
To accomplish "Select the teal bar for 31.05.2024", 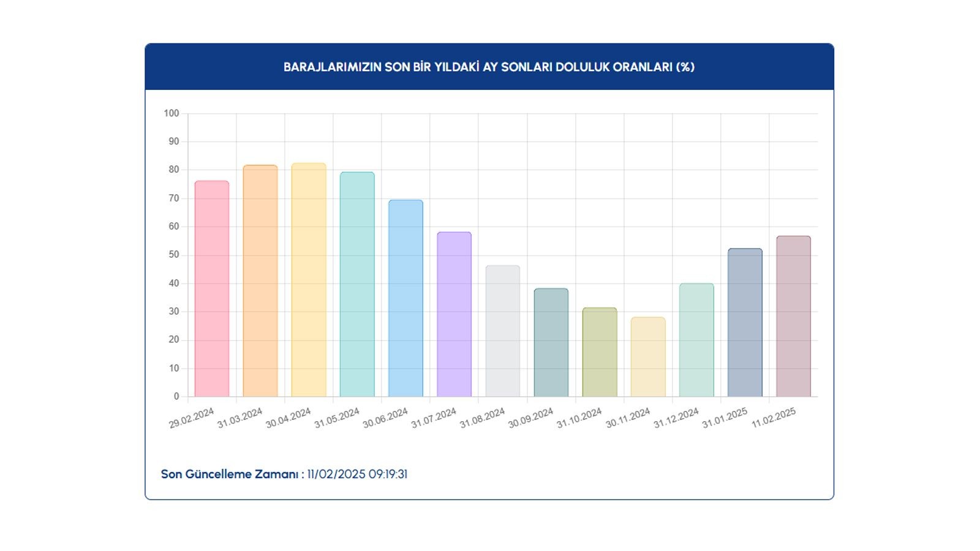I will pyautogui.click(x=357, y=284).
